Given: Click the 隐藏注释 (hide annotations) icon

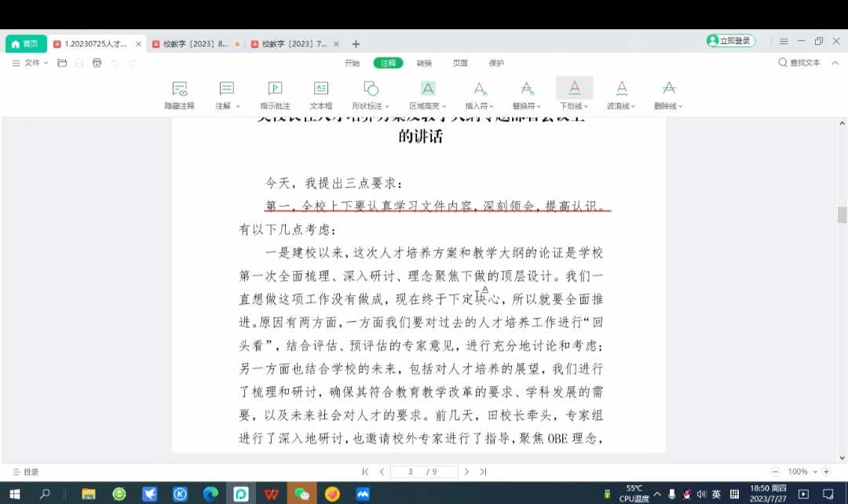Looking at the screenshot, I should point(179,89).
